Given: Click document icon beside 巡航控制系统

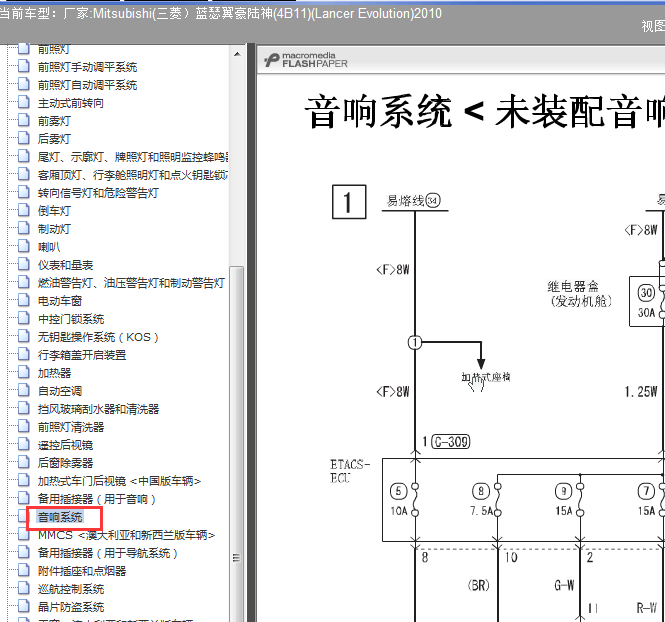Looking at the screenshot, I should pyautogui.click(x=24, y=588).
